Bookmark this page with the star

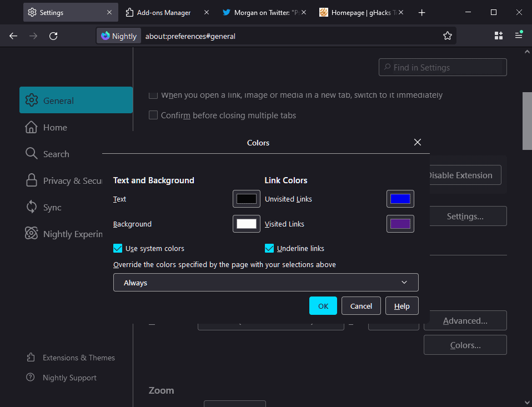pyautogui.click(x=448, y=36)
